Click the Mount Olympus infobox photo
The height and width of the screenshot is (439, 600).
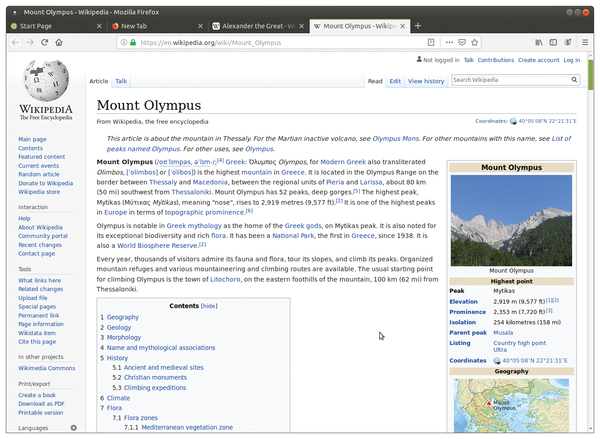[511, 220]
